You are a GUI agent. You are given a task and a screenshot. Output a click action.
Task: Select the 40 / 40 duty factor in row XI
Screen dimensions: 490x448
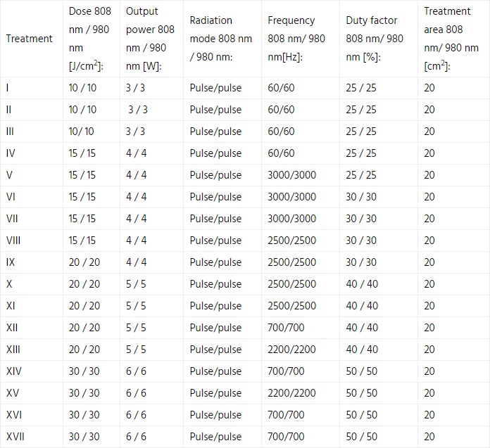coord(362,306)
